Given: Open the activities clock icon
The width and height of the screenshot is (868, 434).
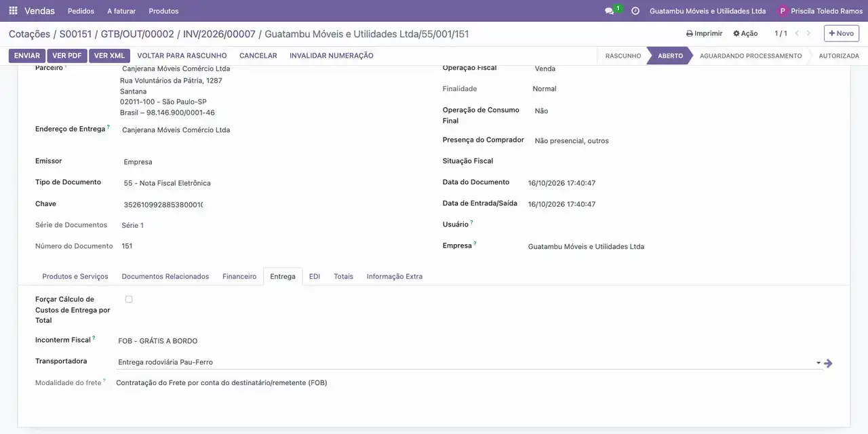Looking at the screenshot, I should (x=635, y=11).
